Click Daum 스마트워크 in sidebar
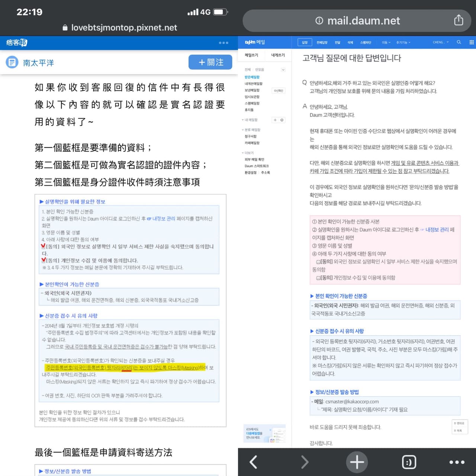The image size is (476, 476). coord(257,166)
